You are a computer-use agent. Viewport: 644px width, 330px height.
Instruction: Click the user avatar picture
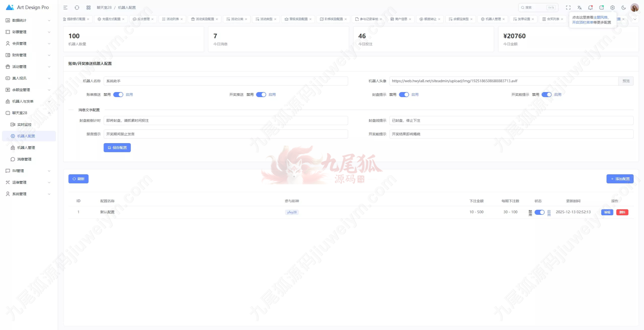(x=634, y=8)
